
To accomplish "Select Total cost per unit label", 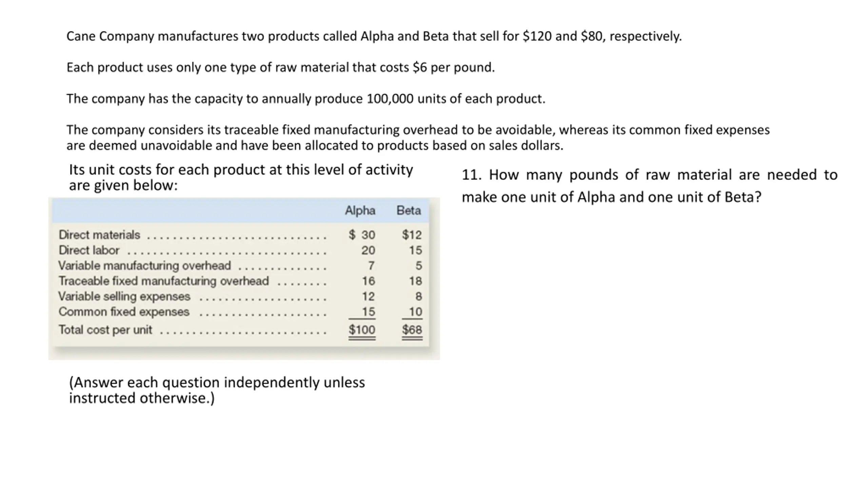I will coord(105,330).
